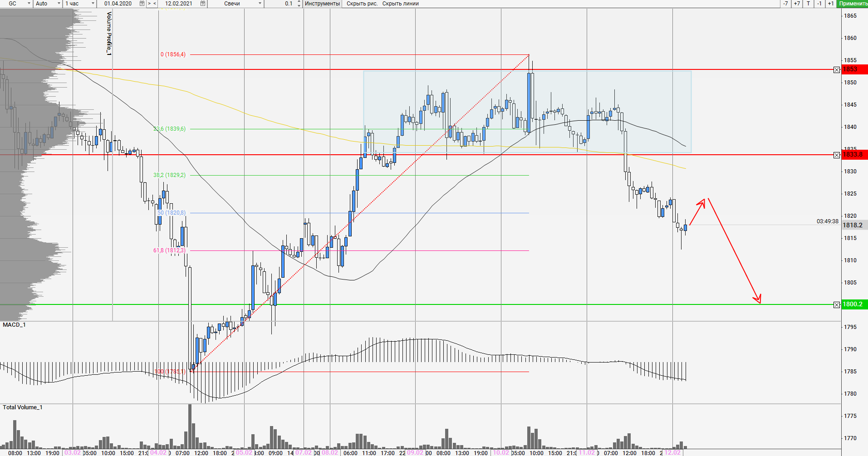Open the 'Свечи' chart type dropdown
The width and height of the screenshot is (868, 456).
[x=260, y=4]
